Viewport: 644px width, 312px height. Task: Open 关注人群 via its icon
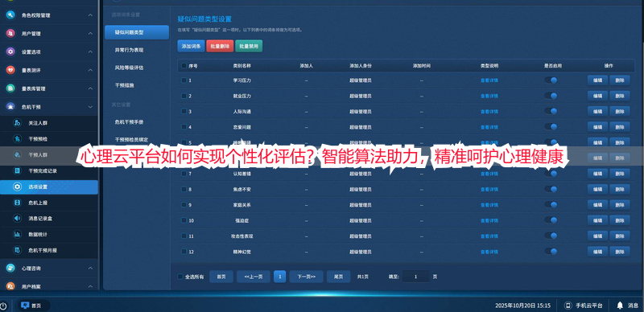17,123
